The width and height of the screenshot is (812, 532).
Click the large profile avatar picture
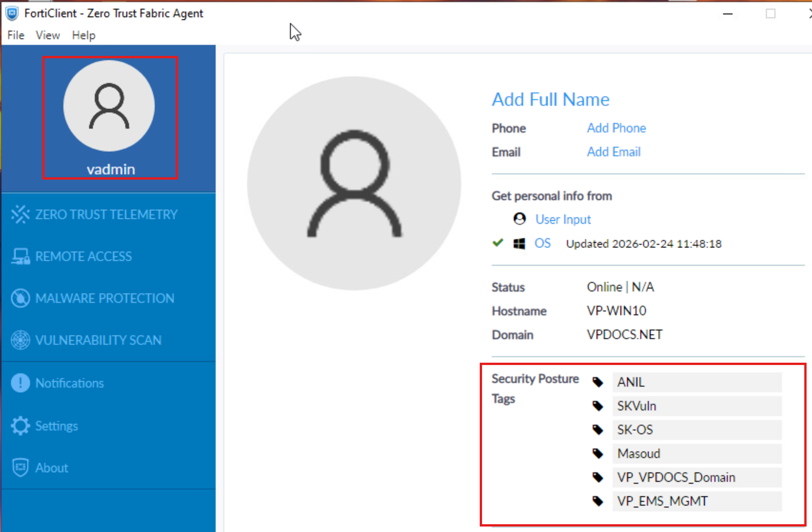pyautogui.click(x=354, y=183)
